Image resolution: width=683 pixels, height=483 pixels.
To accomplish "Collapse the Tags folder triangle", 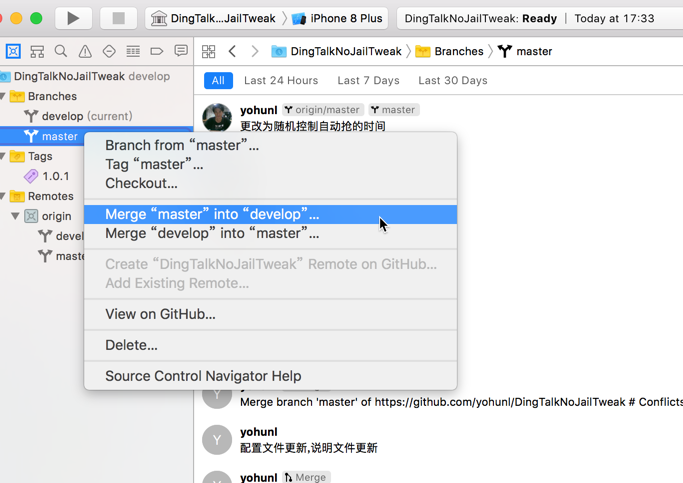I will tap(3, 156).
